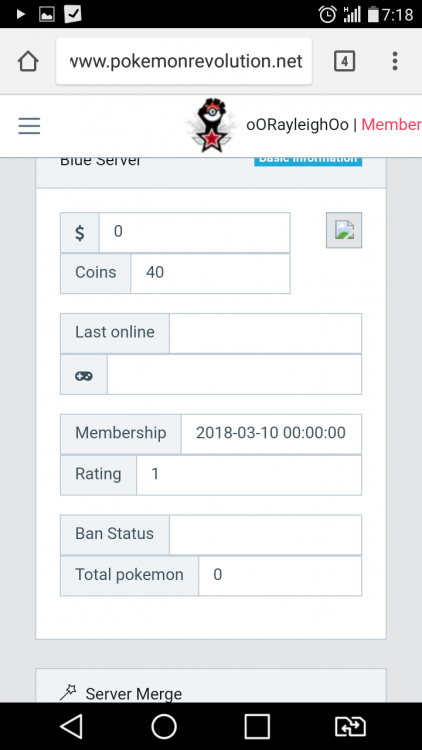Tap the Blue Server heading
The height and width of the screenshot is (750, 422).
[100, 161]
